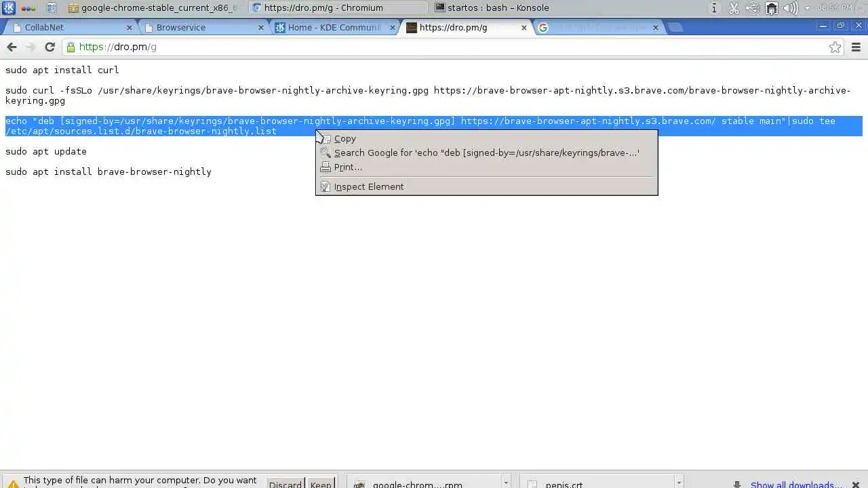Keep the harmful download
Image resolution: width=868 pixels, height=488 pixels.
tap(321, 483)
